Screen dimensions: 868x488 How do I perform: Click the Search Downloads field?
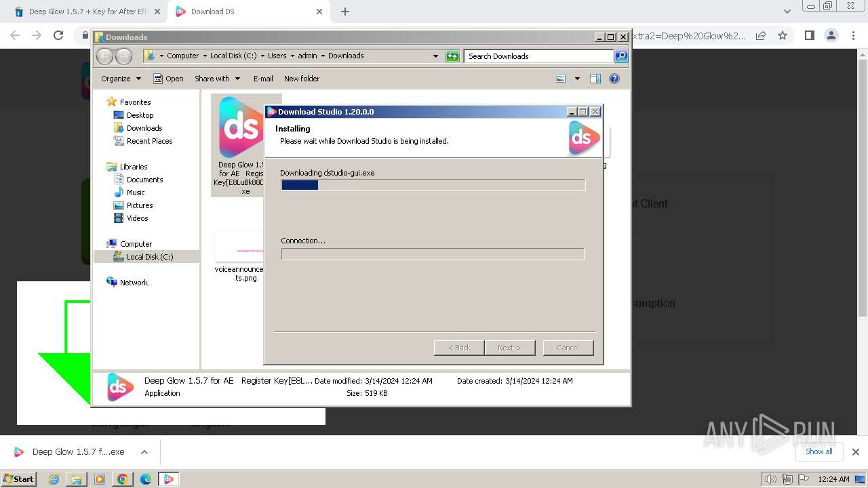tap(539, 56)
